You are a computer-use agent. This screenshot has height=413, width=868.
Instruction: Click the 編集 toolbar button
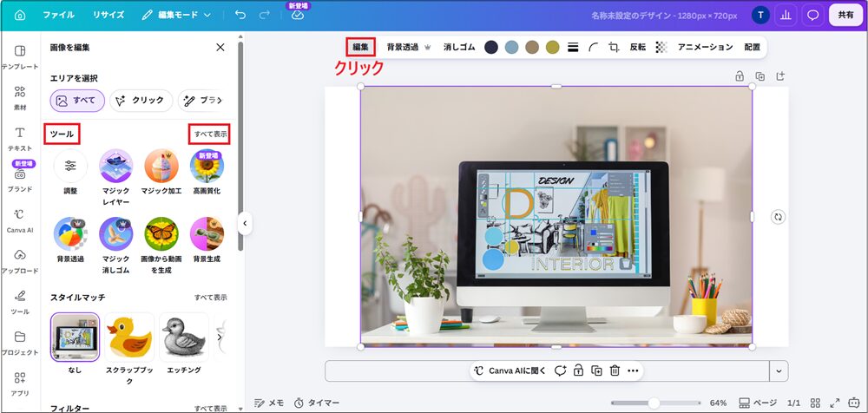[x=360, y=47]
